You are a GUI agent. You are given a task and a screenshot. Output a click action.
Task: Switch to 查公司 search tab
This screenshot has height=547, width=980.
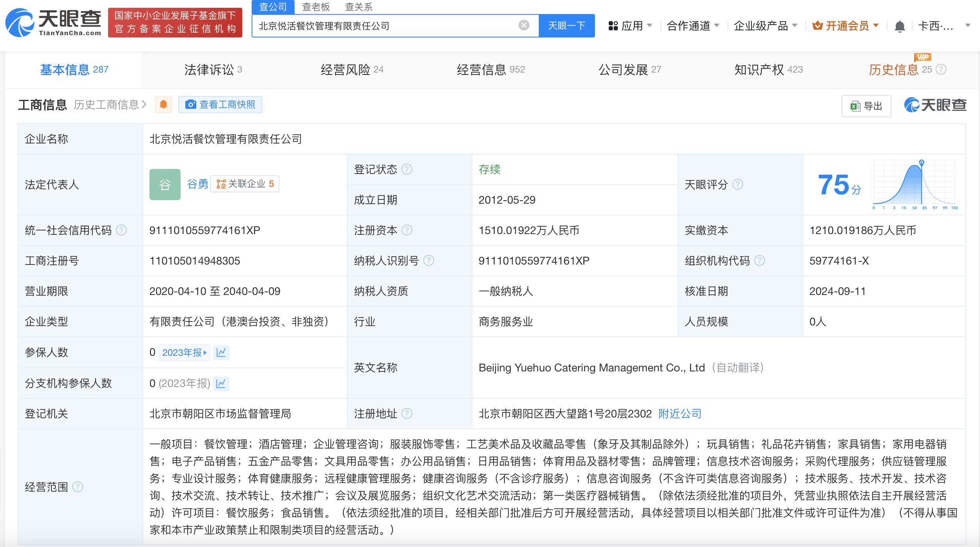[273, 7]
